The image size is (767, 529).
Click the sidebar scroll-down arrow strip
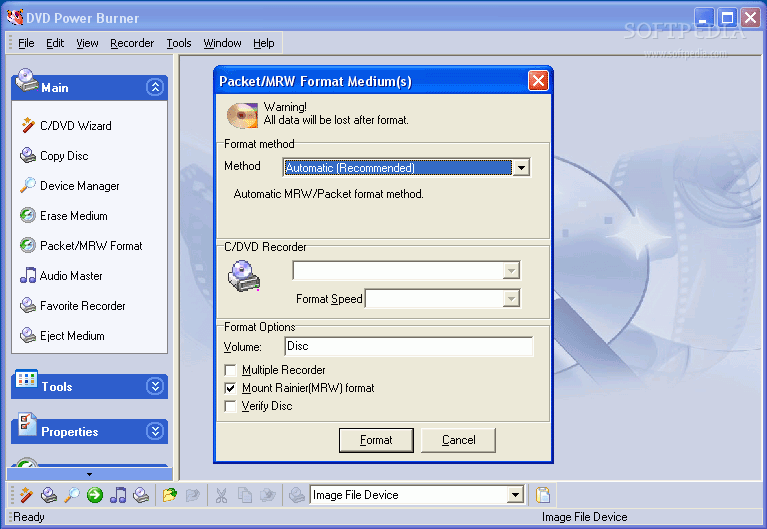(x=89, y=474)
